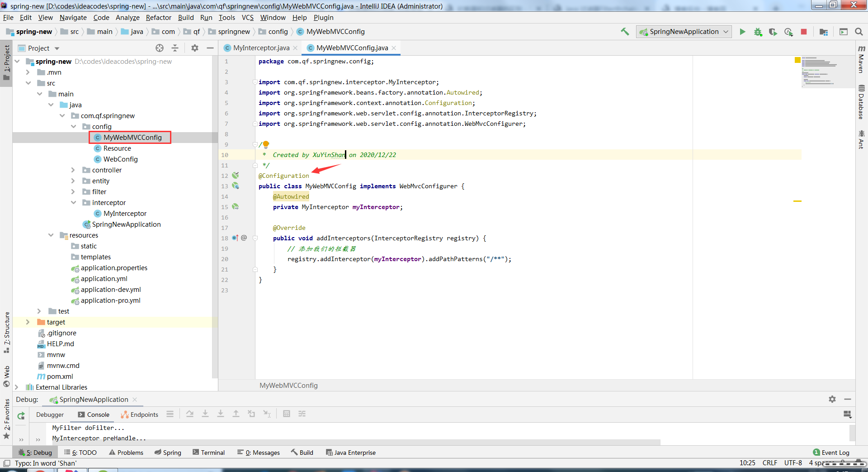Viewport: 868px width, 472px height.
Task: Click the Project panel settings gear icon
Action: coord(195,48)
